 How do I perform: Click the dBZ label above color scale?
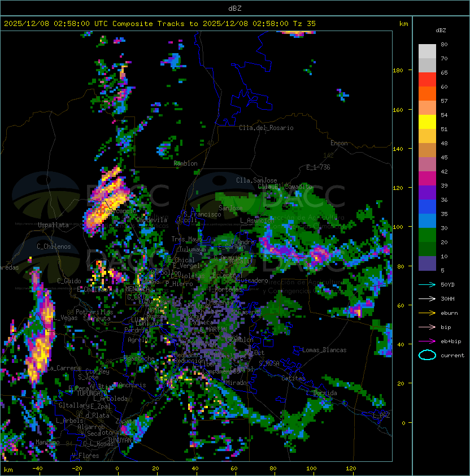pyautogui.click(x=441, y=31)
